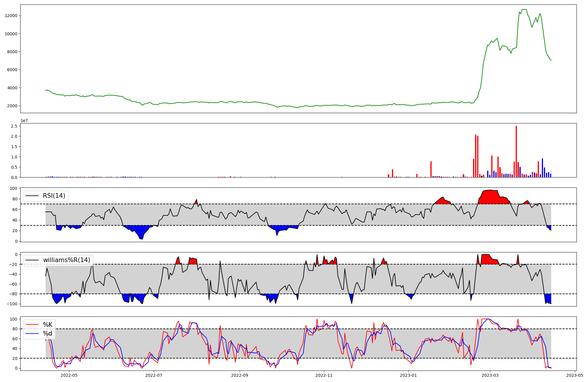
Task: Click the 2022-09 x-axis date label
Action: pos(240,375)
